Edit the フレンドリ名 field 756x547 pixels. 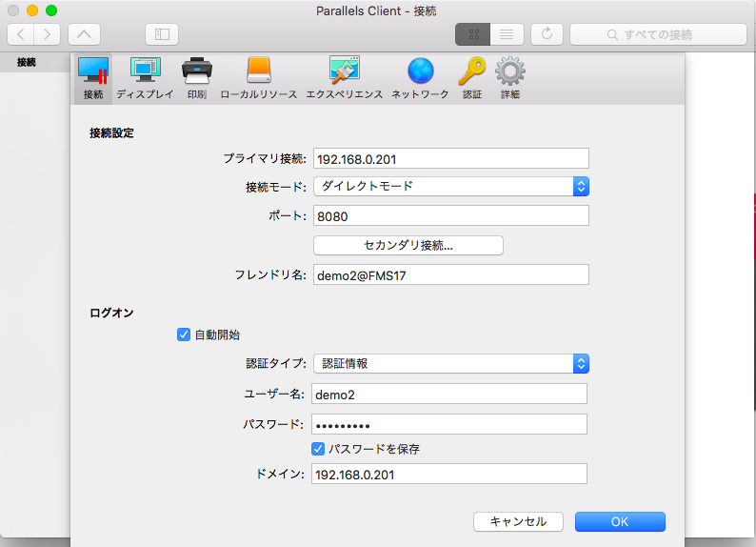(450, 274)
